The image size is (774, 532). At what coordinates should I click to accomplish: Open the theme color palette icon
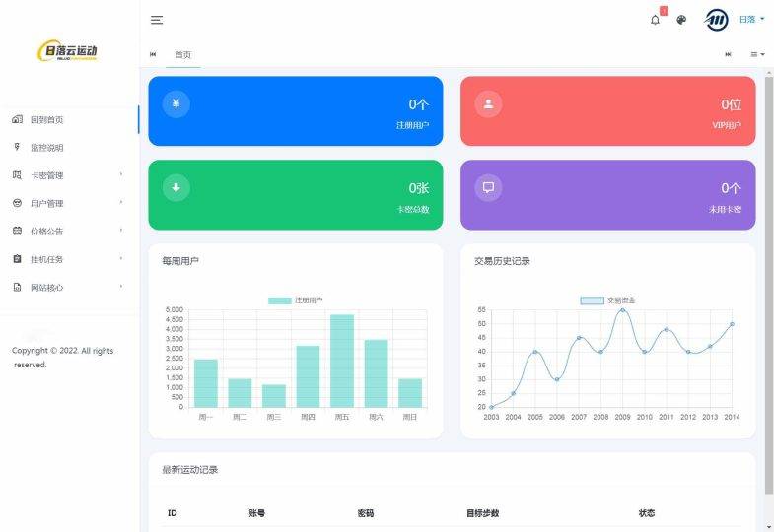(x=681, y=20)
